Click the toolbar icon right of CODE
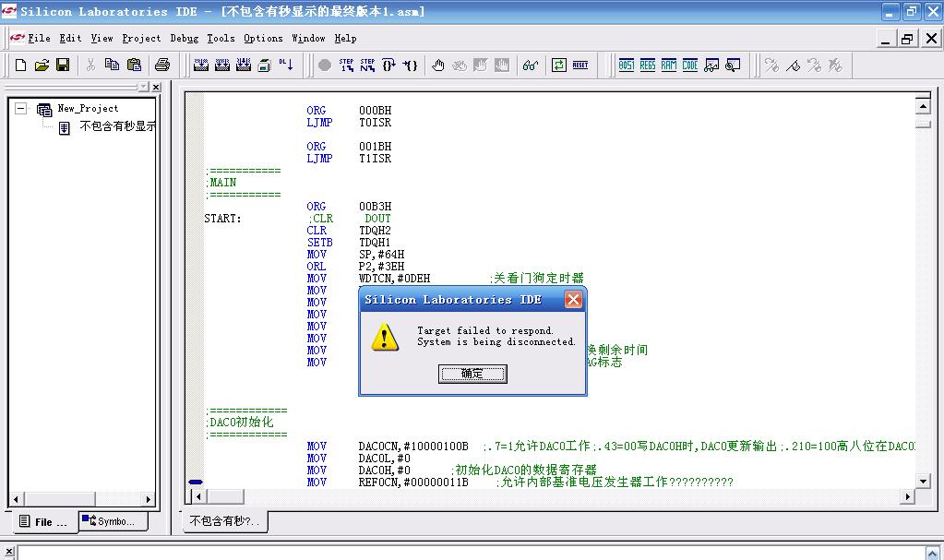Screen dimensions: 944x560 point(711,65)
